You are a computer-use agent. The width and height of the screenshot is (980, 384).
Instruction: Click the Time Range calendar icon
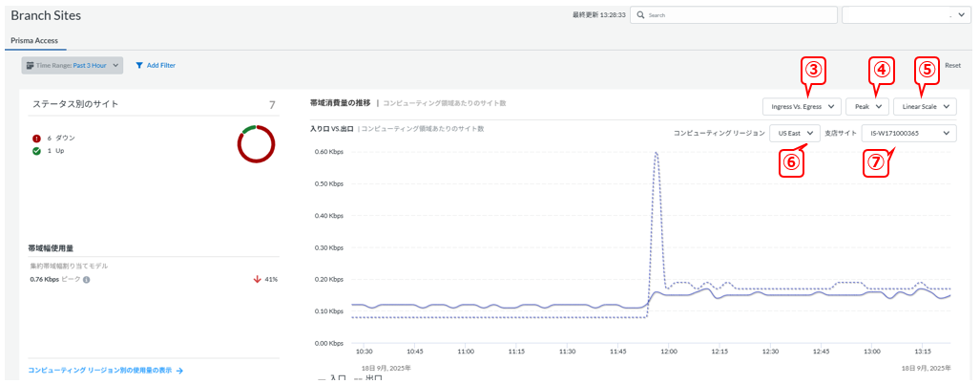click(30, 66)
